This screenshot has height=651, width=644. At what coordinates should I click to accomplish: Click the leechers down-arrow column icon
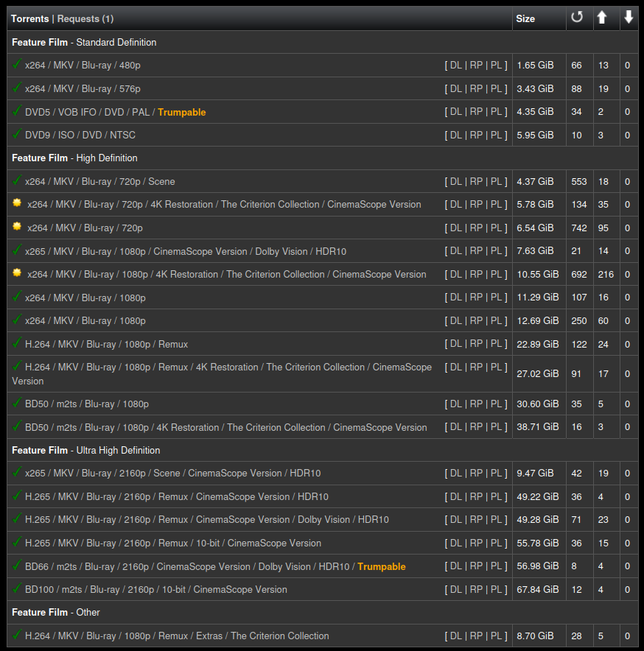coord(629,18)
